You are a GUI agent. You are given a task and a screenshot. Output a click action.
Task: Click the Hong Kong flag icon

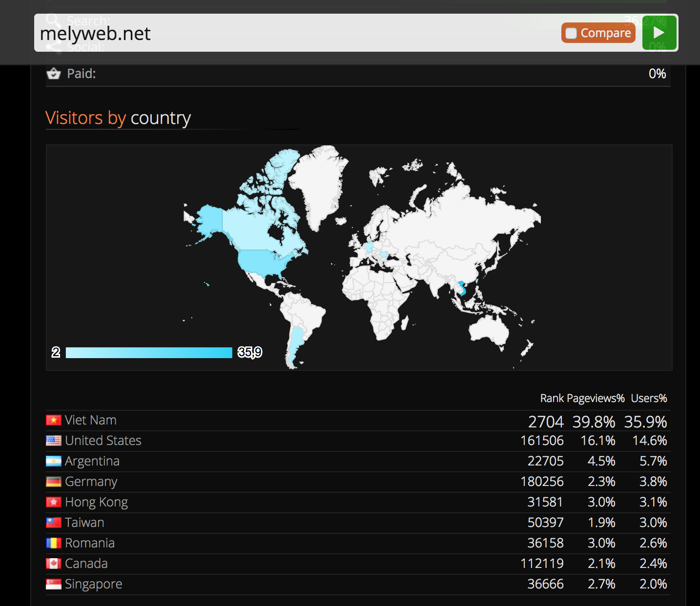click(x=54, y=502)
